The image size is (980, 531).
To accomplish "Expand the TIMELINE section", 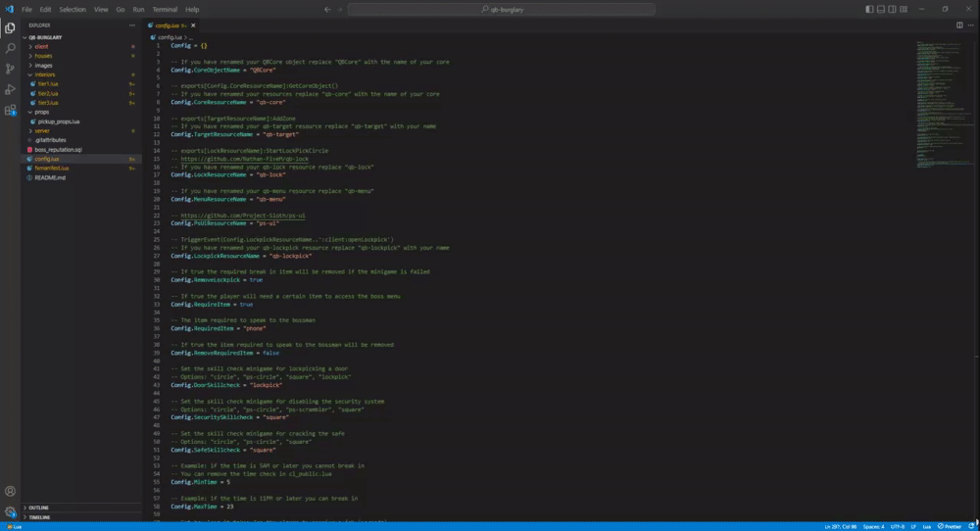I will point(81,517).
